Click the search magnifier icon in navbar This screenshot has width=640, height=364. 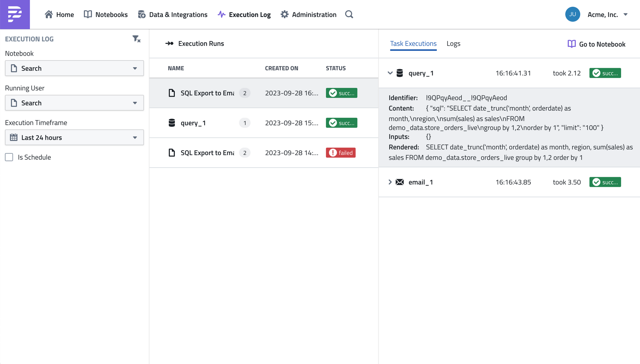(349, 14)
